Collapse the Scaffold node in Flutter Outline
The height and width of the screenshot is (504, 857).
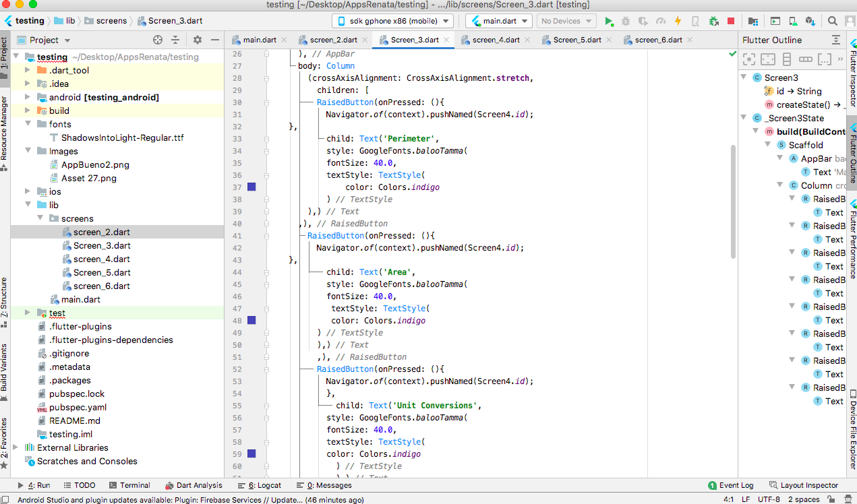click(768, 145)
